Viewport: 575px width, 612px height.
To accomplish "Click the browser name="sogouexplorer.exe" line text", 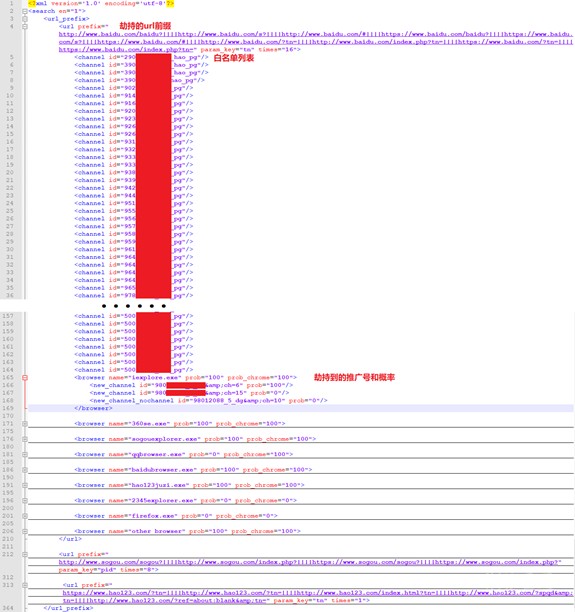I will pyautogui.click(x=195, y=439).
